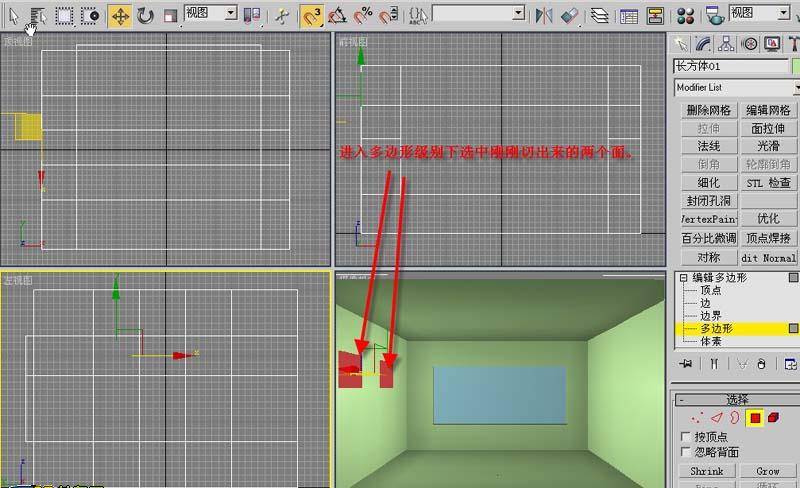Click the 封闭孔洞 button

coord(709,201)
